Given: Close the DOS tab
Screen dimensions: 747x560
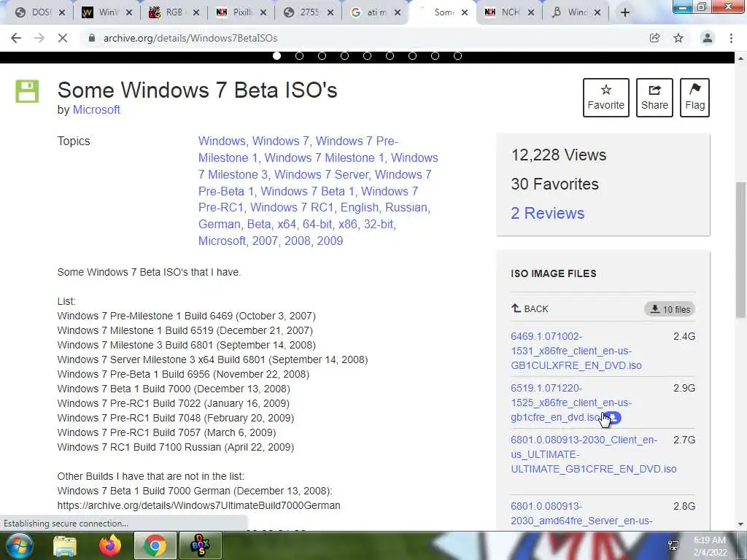Looking at the screenshot, I should click(x=61, y=12).
